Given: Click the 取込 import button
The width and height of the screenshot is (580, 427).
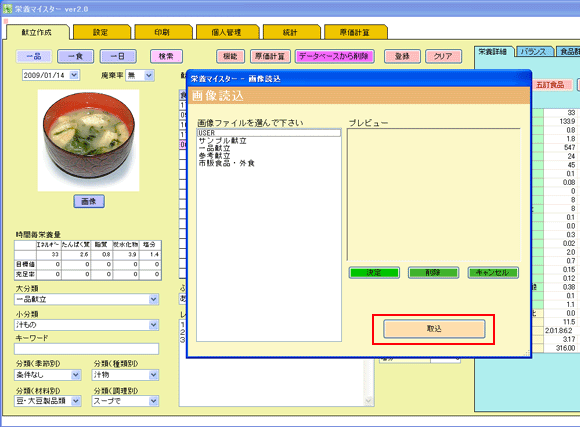Looking at the screenshot, I should click(x=434, y=329).
